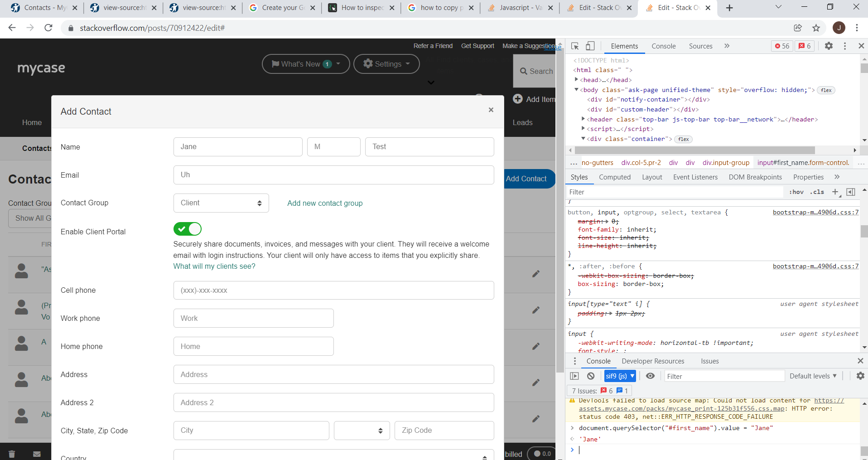Click the Email input field
Image resolution: width=868 pixels, height=460 pixels.
point(333,175)
